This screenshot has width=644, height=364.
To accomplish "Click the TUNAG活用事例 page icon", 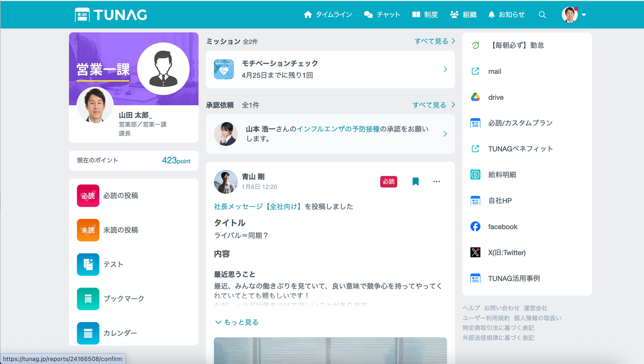I will tap(475, 278).
